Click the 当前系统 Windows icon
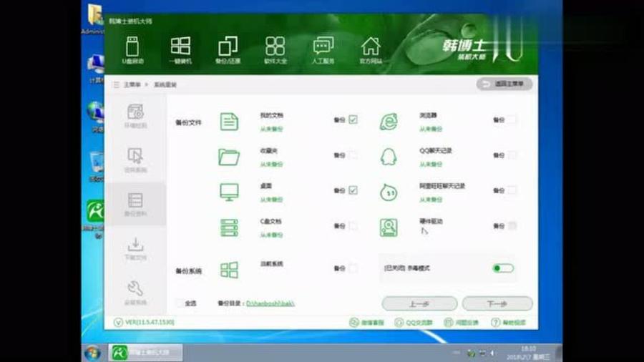The width and height of the screenshot is (644, 362). pyautogui.click(x=229, y=270)
